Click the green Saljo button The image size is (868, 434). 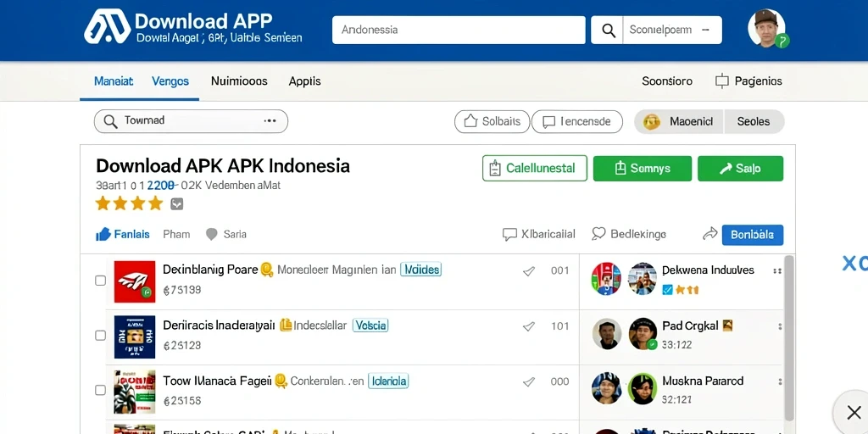tap(740, 169)
